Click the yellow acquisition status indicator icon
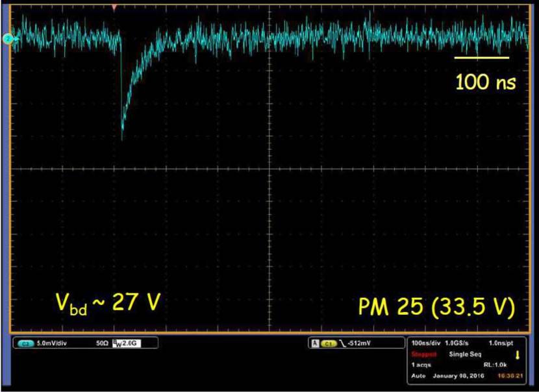This screenshot has width=539, height=392. (518, 355)
